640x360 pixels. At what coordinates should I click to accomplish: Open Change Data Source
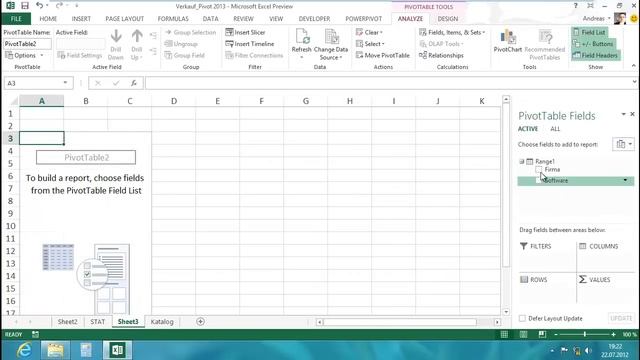point(331,45)
